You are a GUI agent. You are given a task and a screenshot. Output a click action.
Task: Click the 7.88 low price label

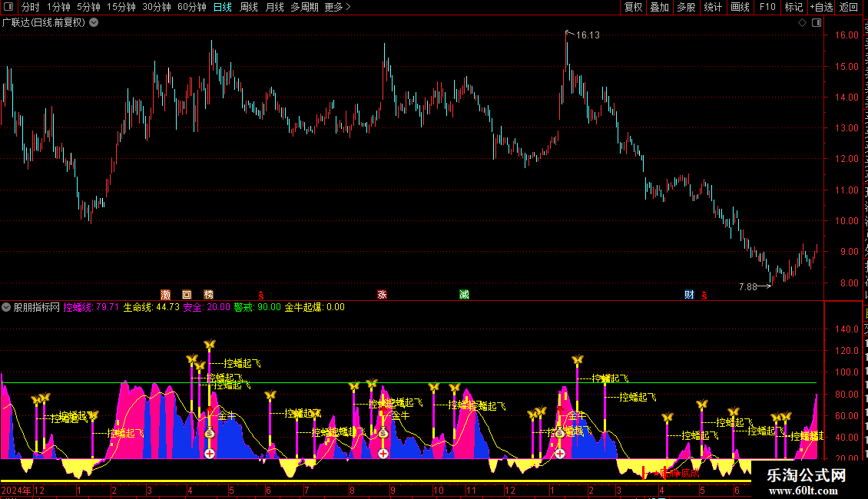click(x=748, y=286)
